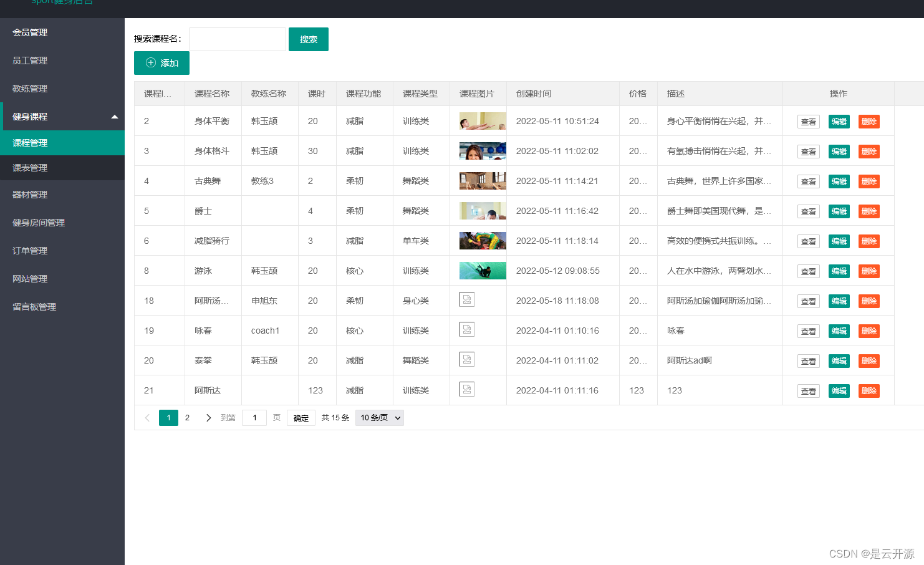924x565 pixels.
Task: Open the 游泳 course thumbnail image
Action: (x=483, y=271)
